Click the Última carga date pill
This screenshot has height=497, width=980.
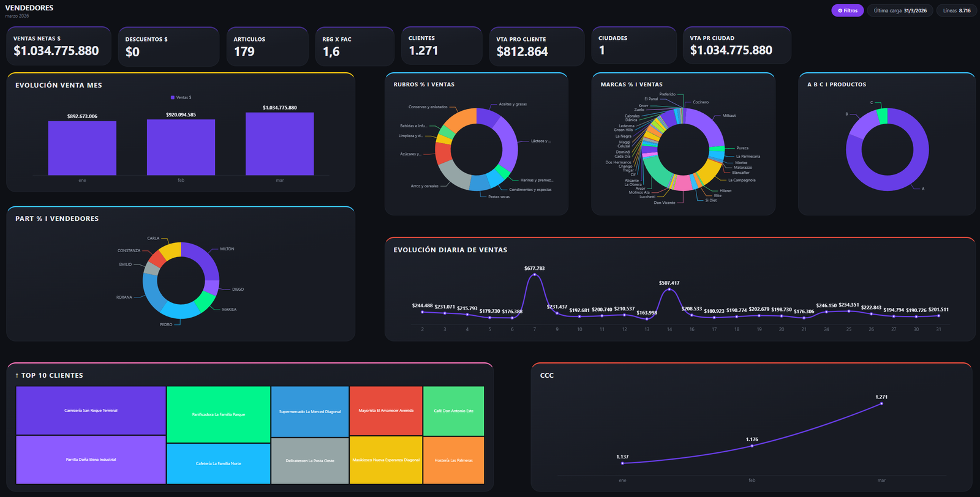pos(900,10)
